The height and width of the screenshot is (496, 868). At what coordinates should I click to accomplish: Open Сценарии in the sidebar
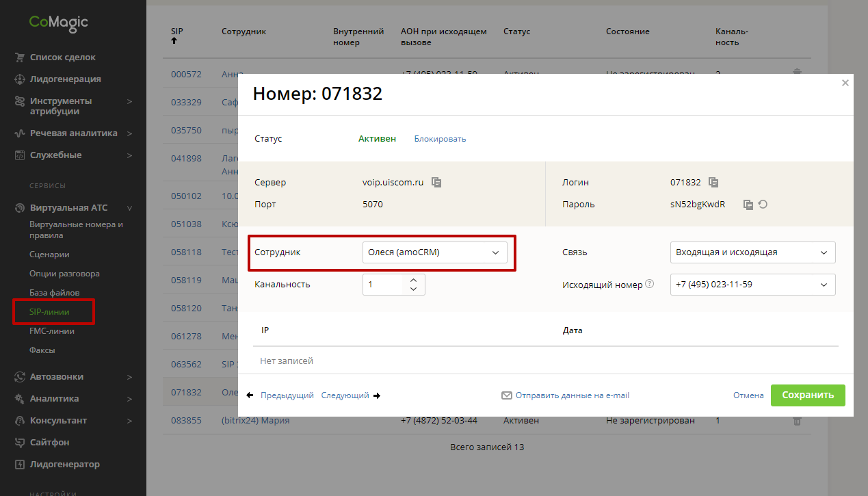pyautogui.click(x=49, y=254)
